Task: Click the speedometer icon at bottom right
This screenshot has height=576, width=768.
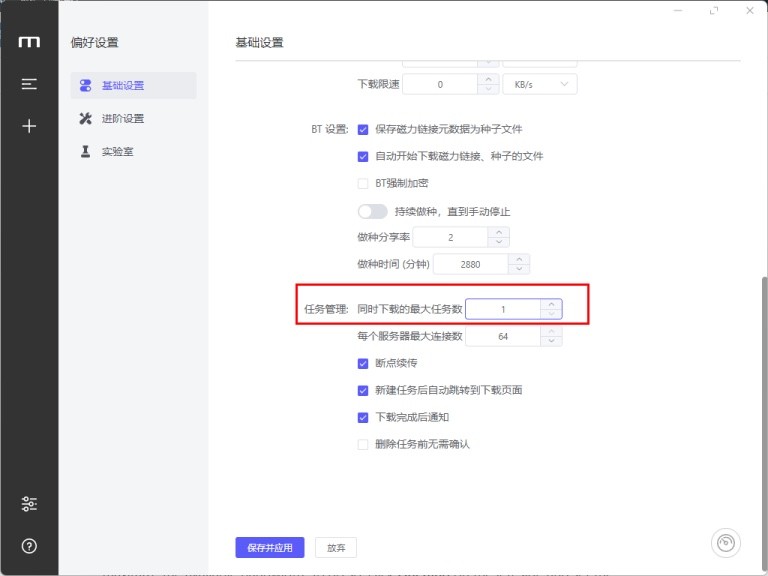Action: [x=725, y=543]
